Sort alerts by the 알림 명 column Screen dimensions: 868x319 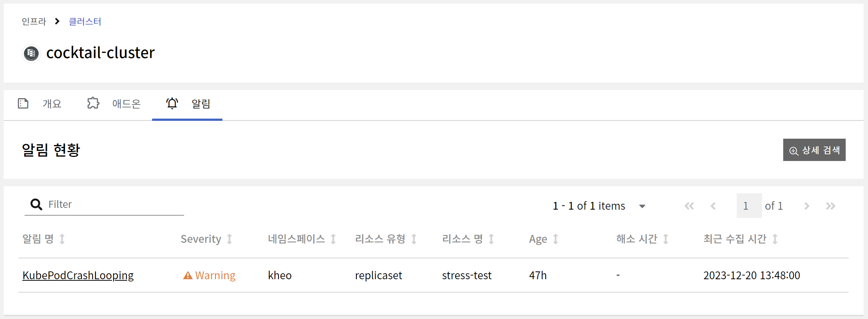62,239
